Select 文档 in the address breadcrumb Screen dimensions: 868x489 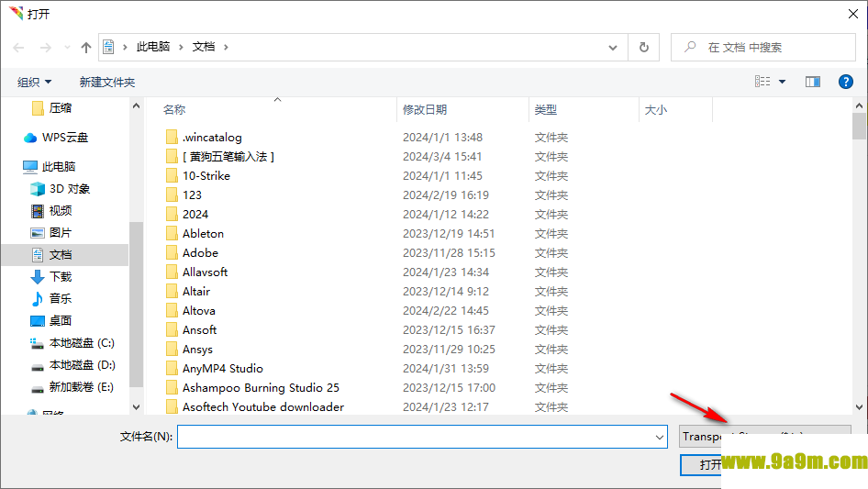[x=203, y=47]
